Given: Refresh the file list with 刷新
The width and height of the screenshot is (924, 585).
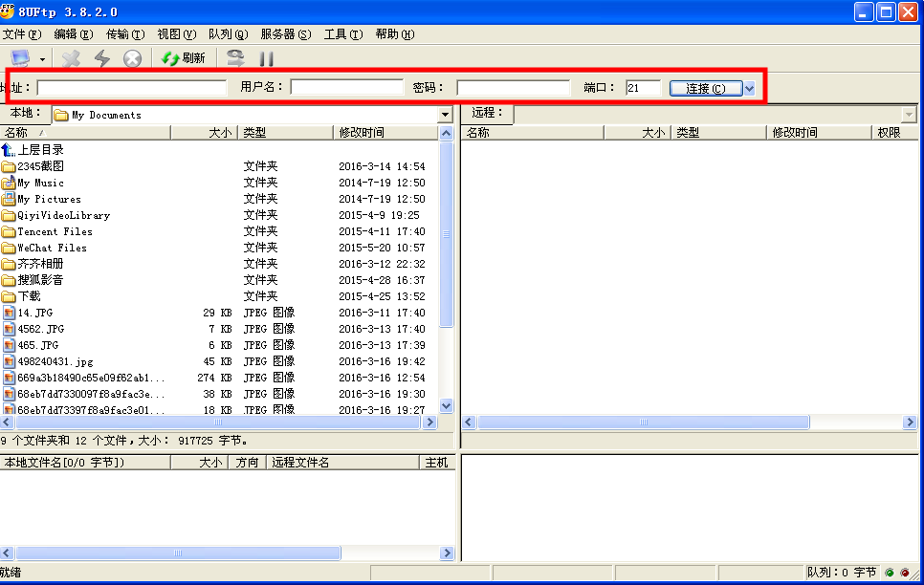Looking at the screenshot, I should [x=184, y=57].
